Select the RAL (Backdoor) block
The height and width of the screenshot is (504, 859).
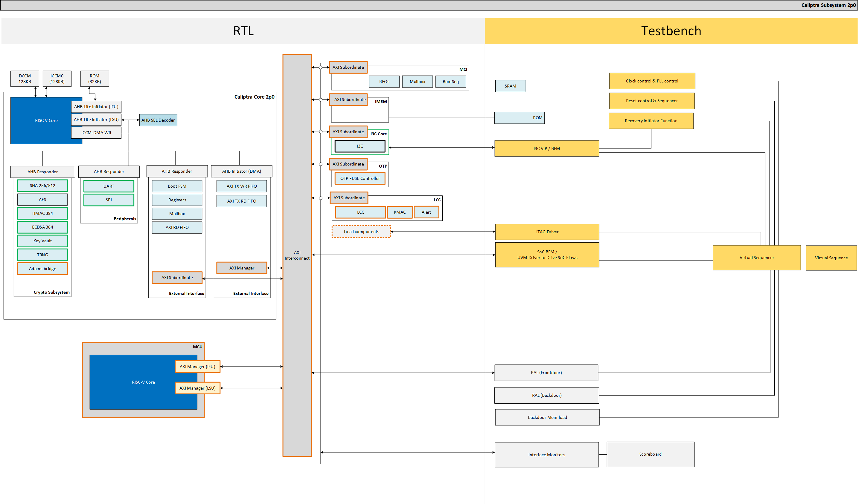pos(546,395)
